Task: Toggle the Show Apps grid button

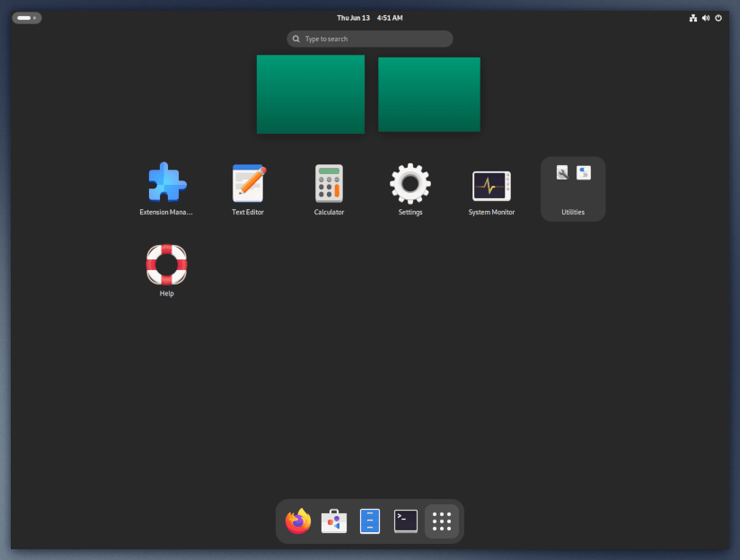Action: tap(442, 521)
